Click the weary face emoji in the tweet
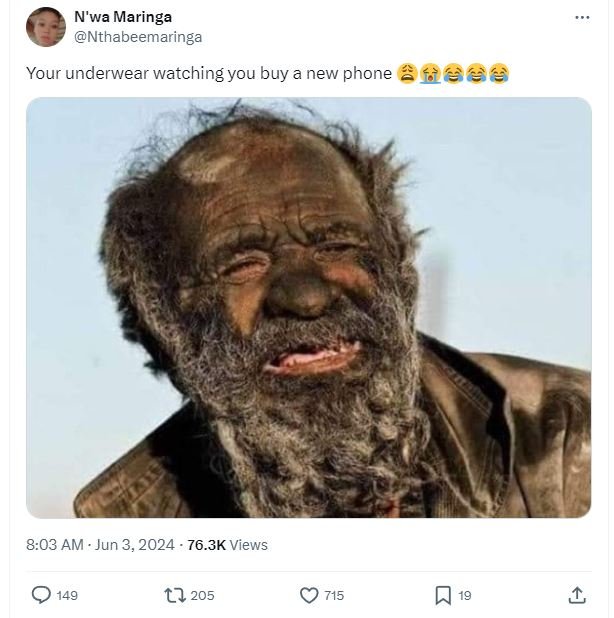Screen dimensions: 614x618 [407, 73]
